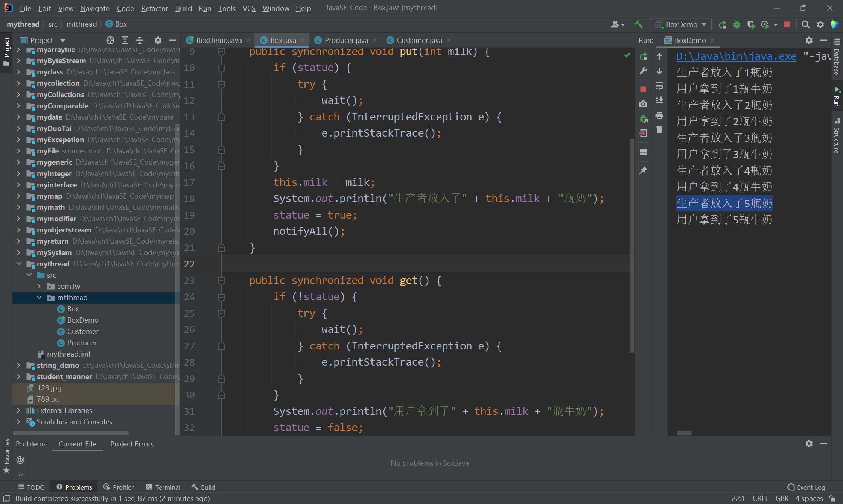Toggle Soft-Wrap in Run console
The height and width of the screenshot is (504, 843).
coord(659,86)
